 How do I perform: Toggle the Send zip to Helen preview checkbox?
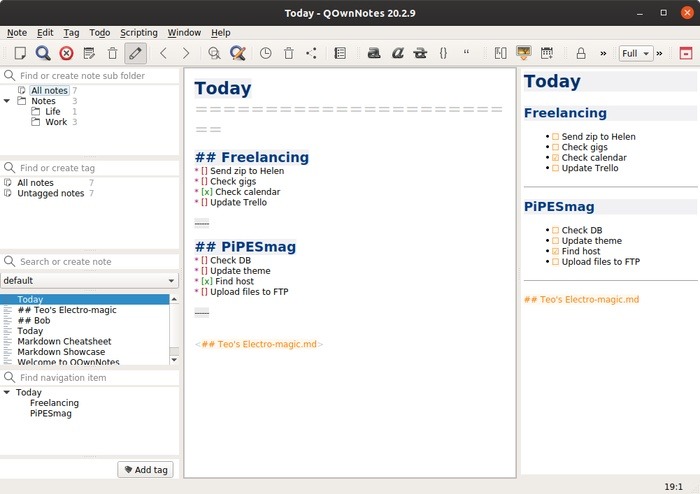[x=555, y=137]
